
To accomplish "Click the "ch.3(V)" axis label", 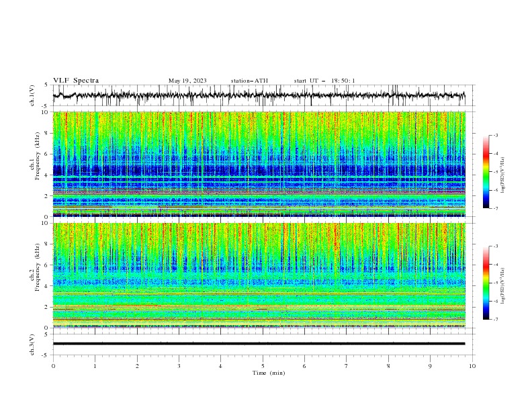I will (x=32, y=345).
